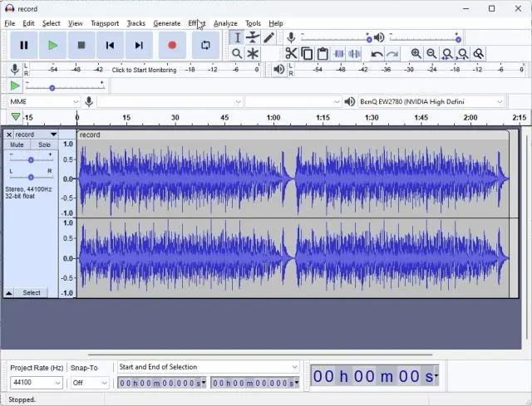Open the Analyze menu
Image resolution: width=532 pixels, height=406 pixels.
[x=225, y=23]
